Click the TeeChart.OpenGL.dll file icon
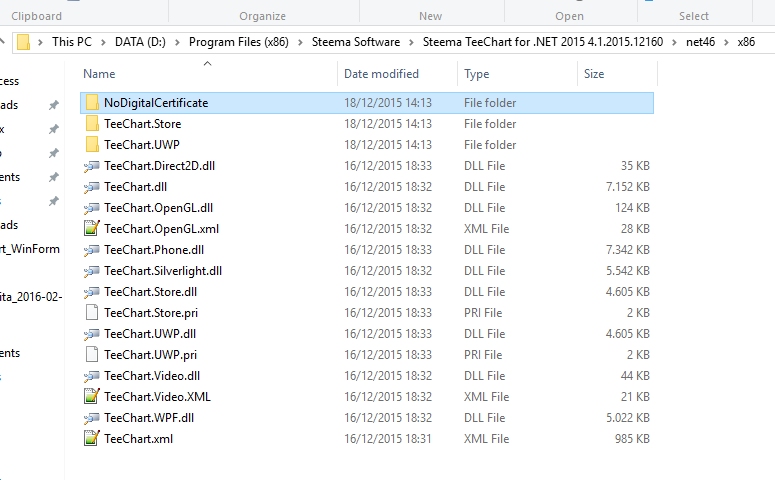The height and width of the screenshot is (480, 775). [x=91, y=208]
